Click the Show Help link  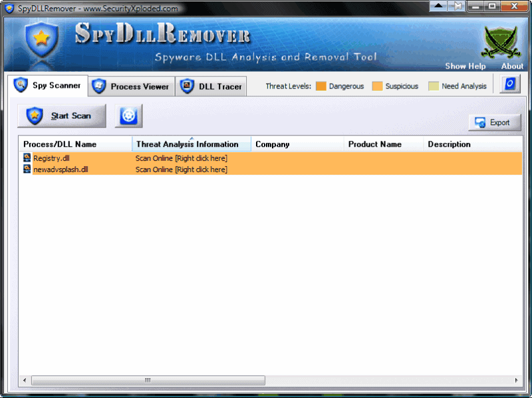click(465, 66)
